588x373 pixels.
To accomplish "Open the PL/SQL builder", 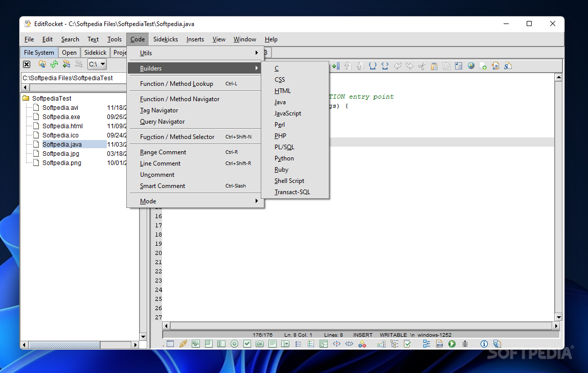I will pyautogui.click(x=295, y=147).
